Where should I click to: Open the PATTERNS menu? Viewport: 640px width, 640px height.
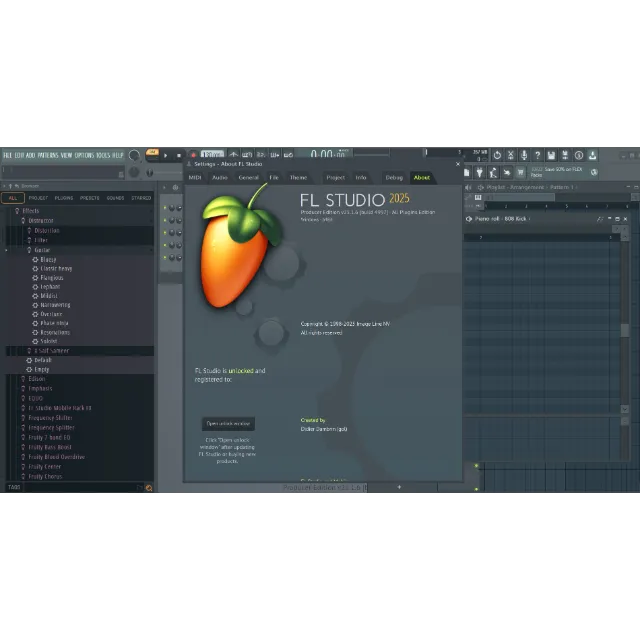click(x=48, y=156)
